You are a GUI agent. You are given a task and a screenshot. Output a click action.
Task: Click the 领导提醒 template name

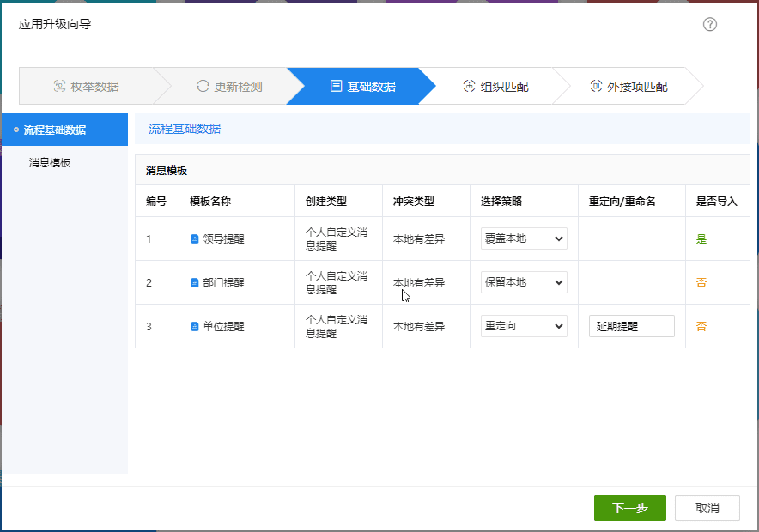click(223, 239)
